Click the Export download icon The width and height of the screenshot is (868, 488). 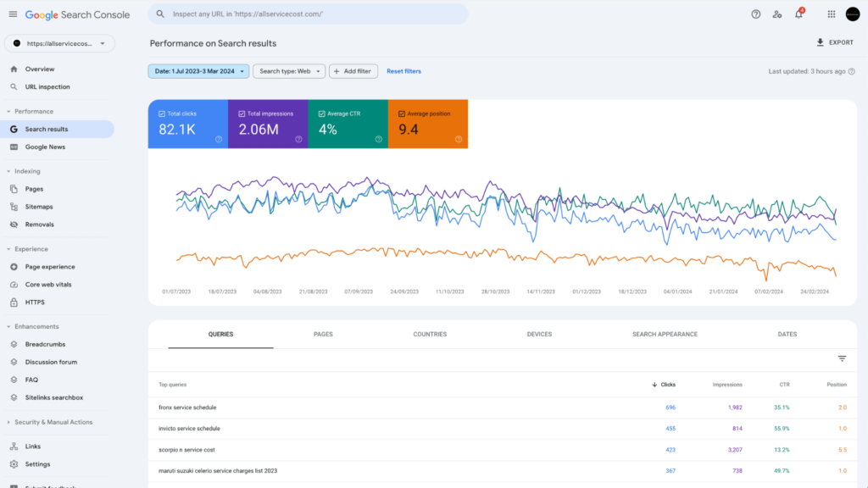click(820, 42)
